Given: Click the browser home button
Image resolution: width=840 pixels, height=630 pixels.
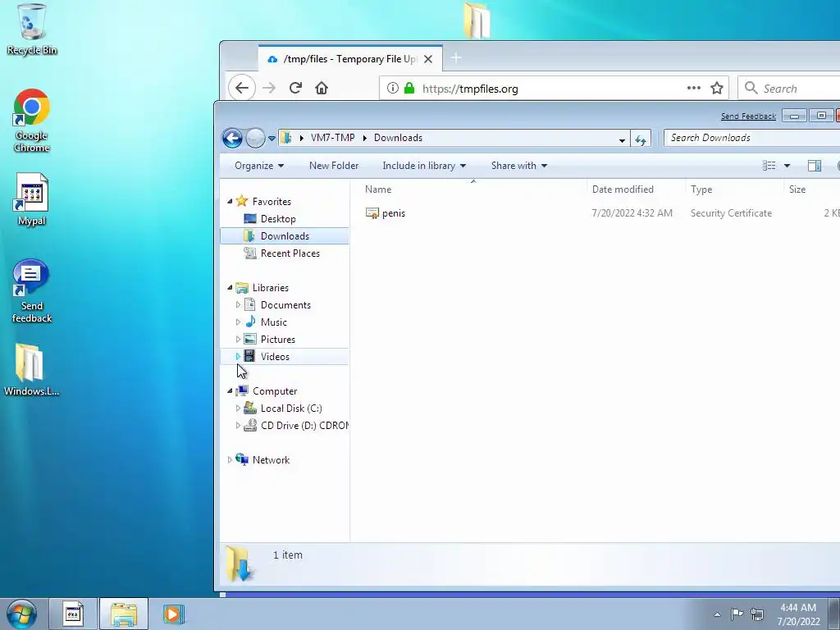Looking at the screenshot, I should [322, 88].
